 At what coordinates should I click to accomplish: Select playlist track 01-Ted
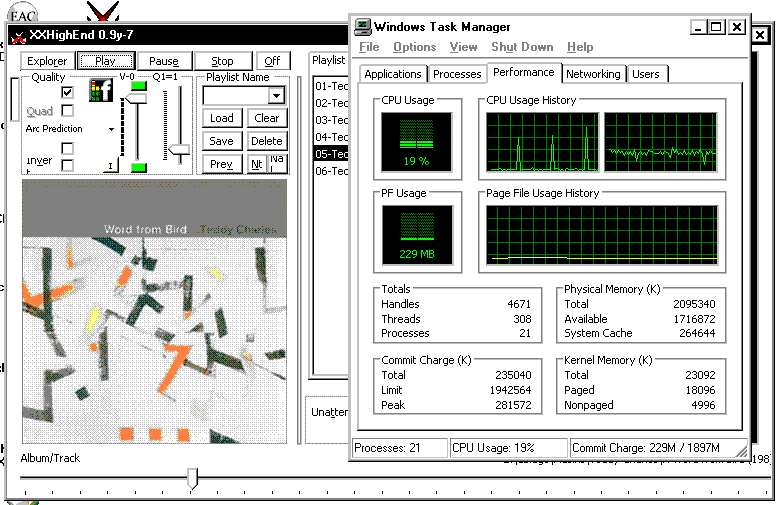pos(331,86)
